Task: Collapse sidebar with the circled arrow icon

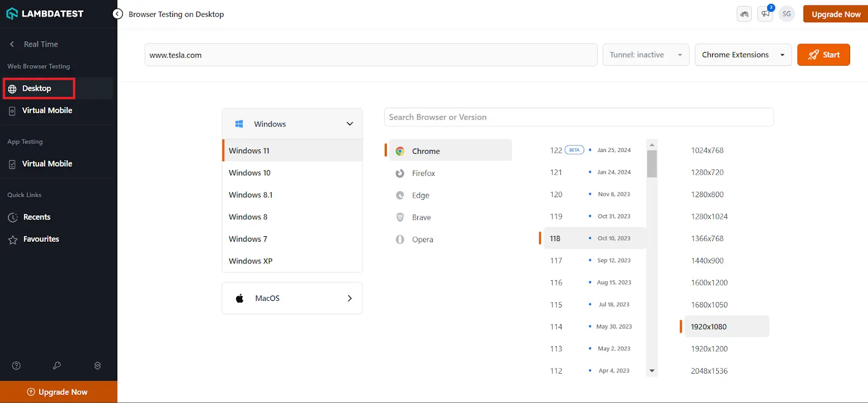Action: coord(118,14)
